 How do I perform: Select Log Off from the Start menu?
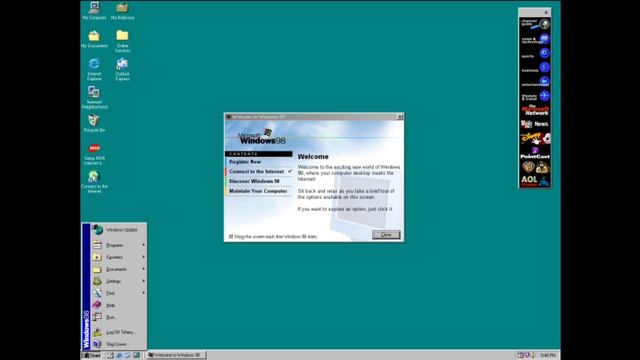pyautogui.click(x=119, y=332)
